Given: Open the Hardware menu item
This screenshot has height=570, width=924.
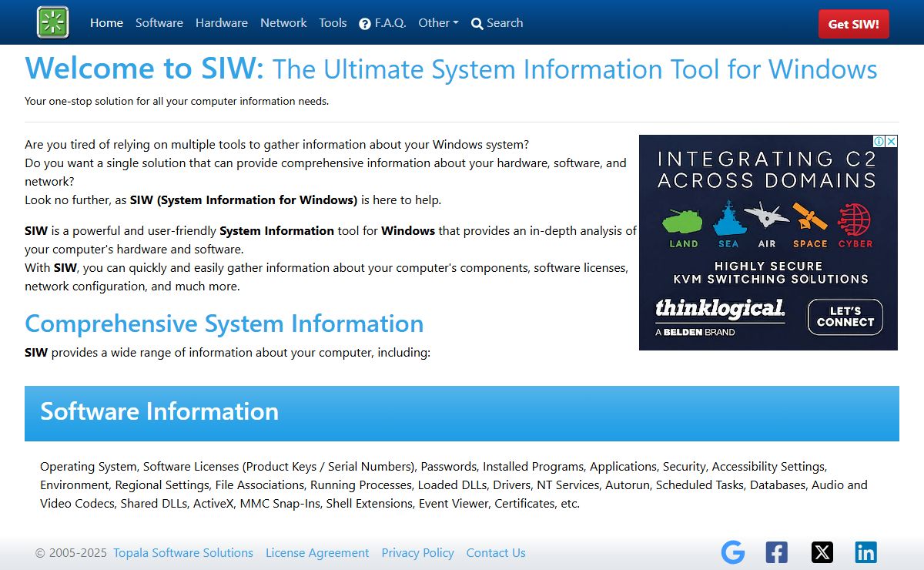Looking at the screenshot, I should pos(222,23).
